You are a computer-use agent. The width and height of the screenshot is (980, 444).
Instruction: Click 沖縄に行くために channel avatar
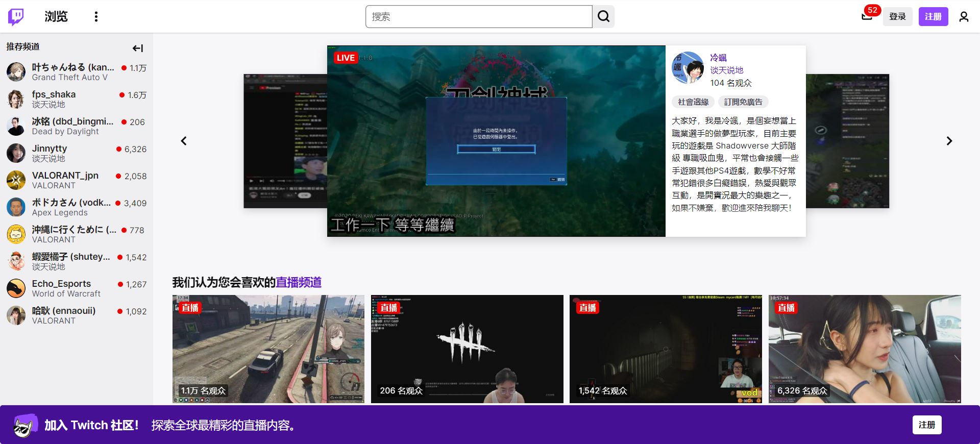click(16, 234)
